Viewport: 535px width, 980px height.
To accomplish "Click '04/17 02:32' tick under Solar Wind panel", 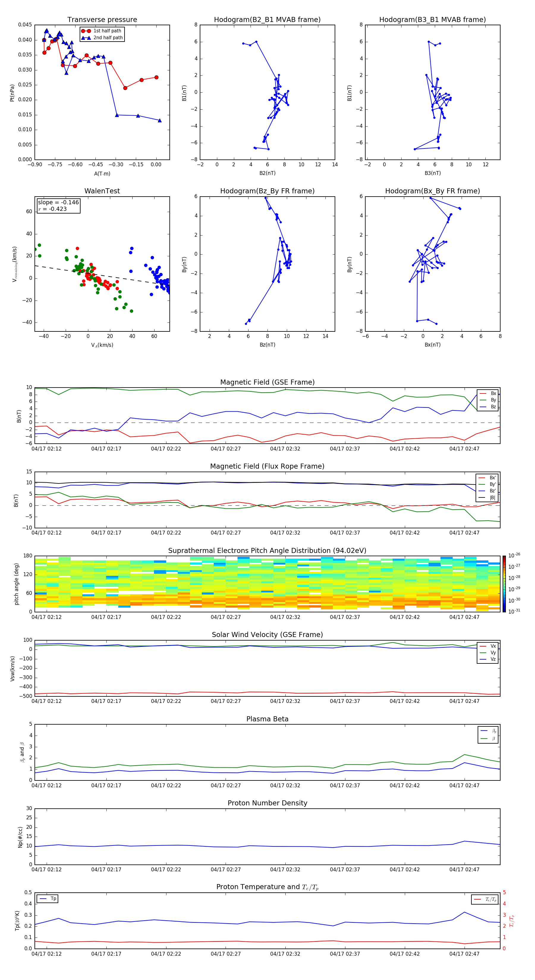I will pyautogui.click(x=285, y=701).
